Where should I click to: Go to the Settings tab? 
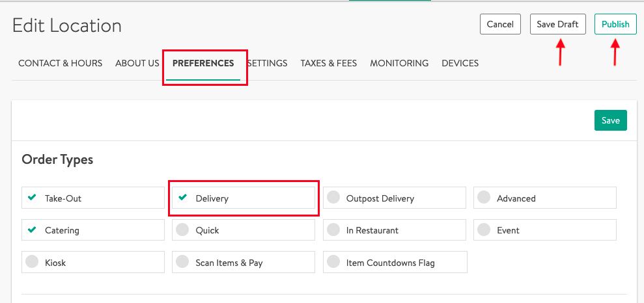click(x=268, y=63)
